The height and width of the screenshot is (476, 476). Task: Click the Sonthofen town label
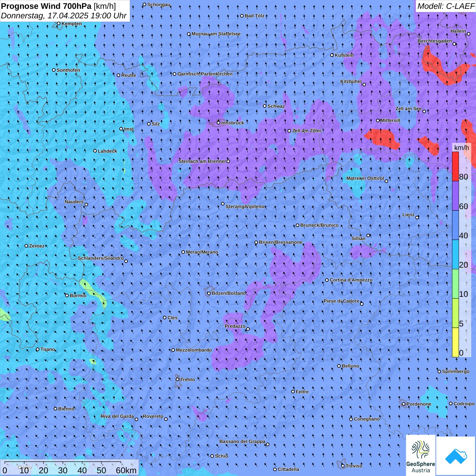[x=68, y=70]
